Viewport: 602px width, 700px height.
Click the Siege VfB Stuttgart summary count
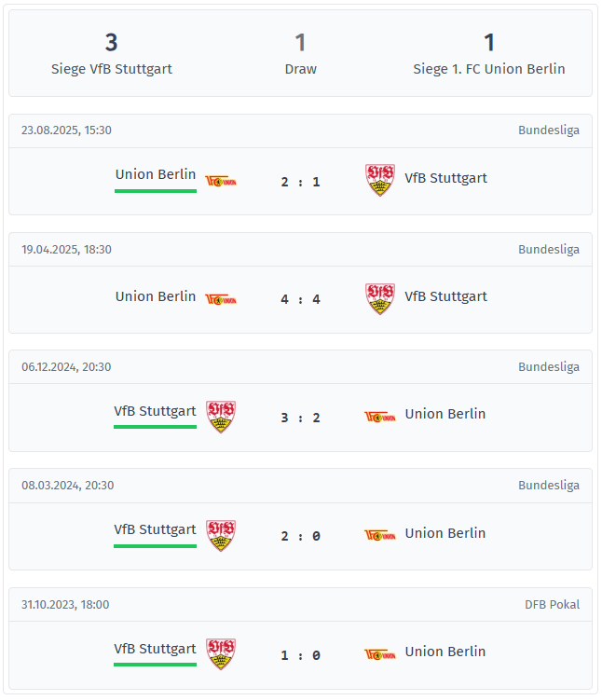click(x=112, y=53)
